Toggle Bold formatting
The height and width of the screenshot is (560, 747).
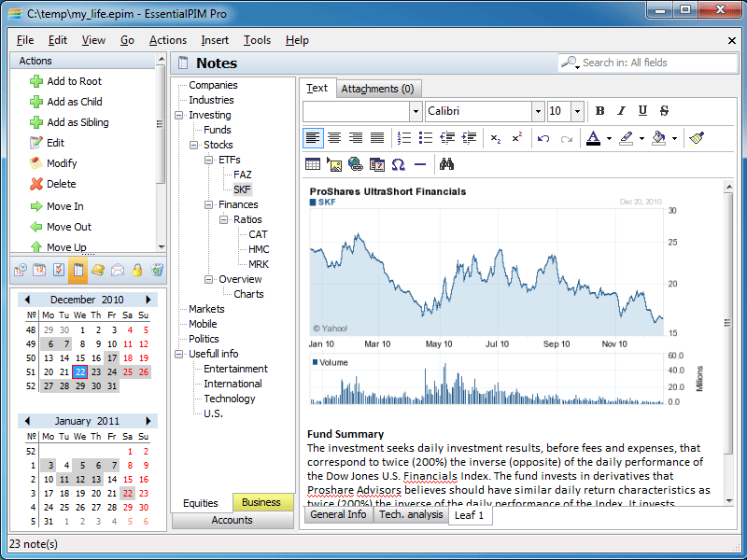600,111
